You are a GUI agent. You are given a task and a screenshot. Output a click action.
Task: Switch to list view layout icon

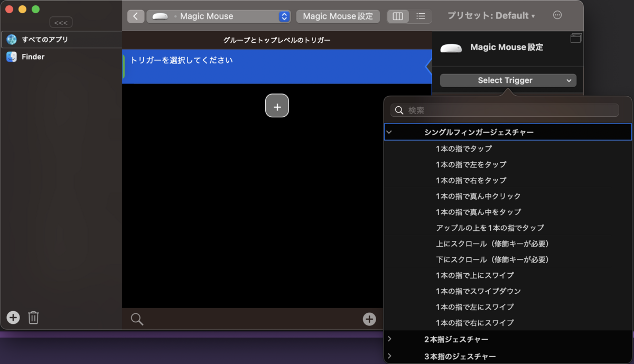421,16
